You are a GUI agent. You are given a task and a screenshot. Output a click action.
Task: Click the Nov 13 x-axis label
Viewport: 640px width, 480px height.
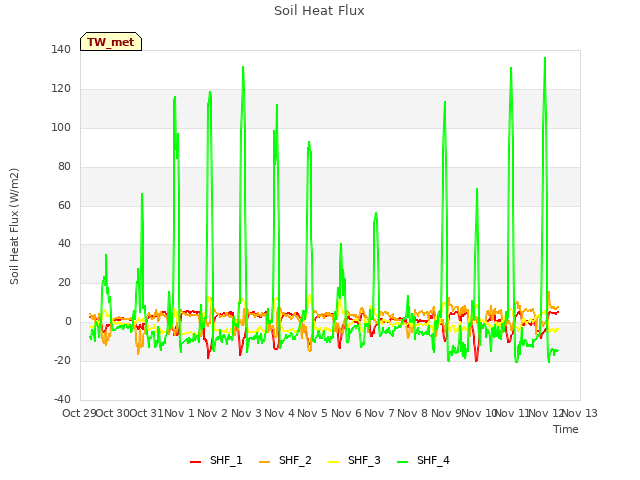(x=580, y=413)
